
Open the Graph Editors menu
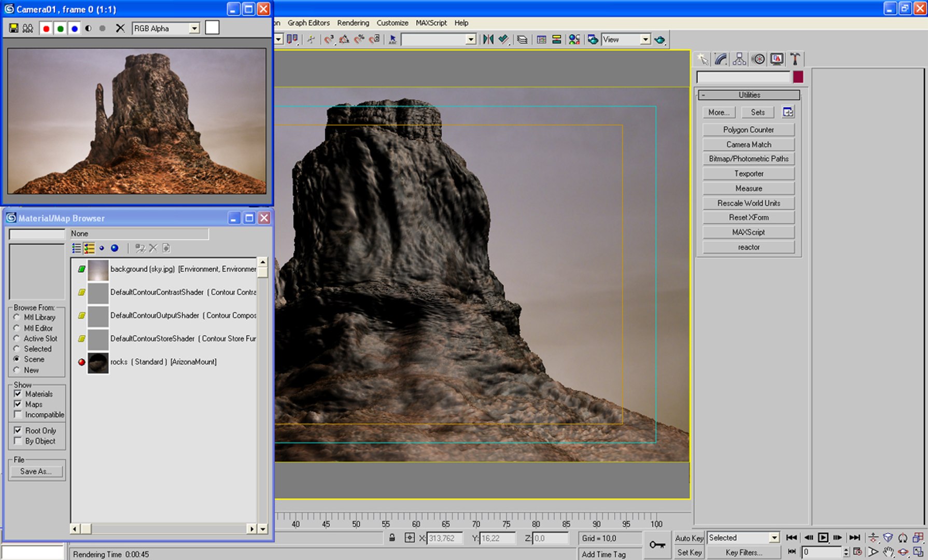click(x=308, y=23)
